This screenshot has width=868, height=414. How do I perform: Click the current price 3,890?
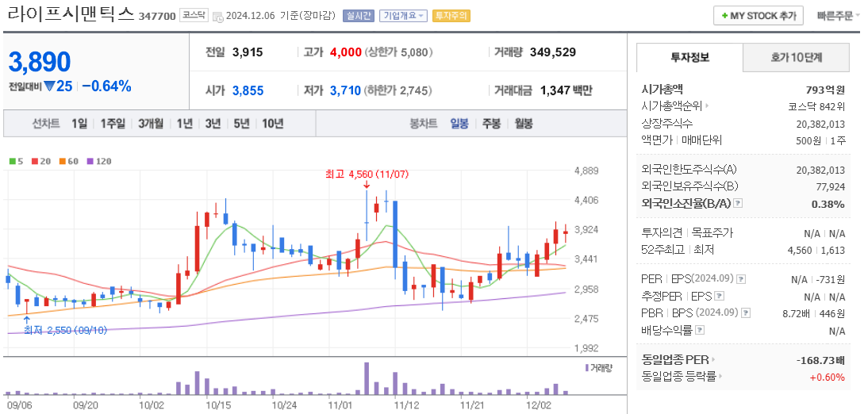40,61
